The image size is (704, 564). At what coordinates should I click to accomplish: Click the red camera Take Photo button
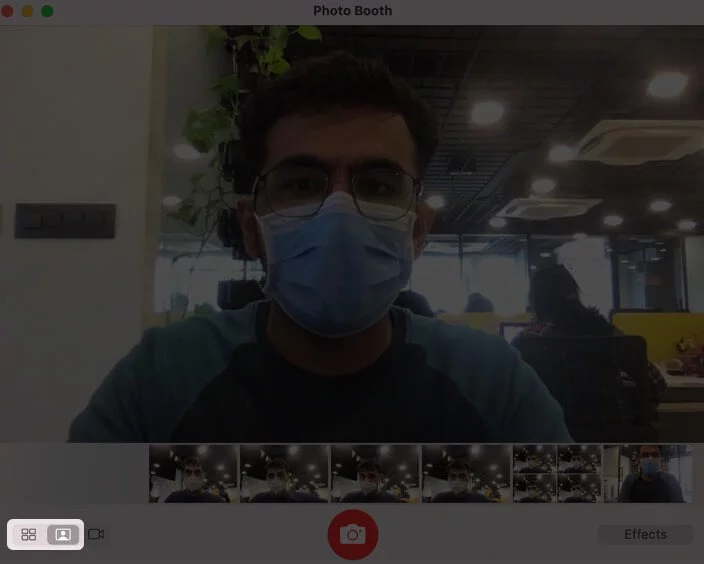[353, 534]
